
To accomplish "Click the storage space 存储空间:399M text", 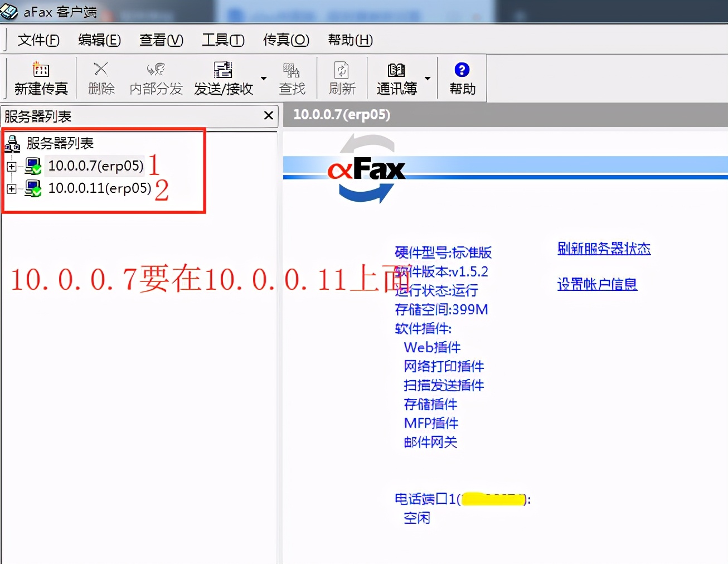I will pyautogui.click(x=441, y=309).
